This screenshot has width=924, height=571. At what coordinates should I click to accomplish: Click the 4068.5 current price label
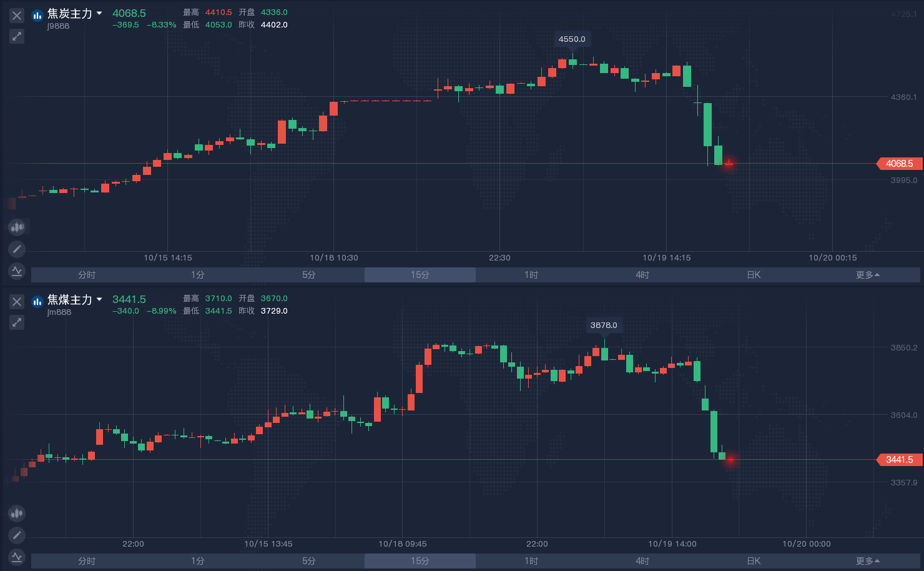coord(899,164)
